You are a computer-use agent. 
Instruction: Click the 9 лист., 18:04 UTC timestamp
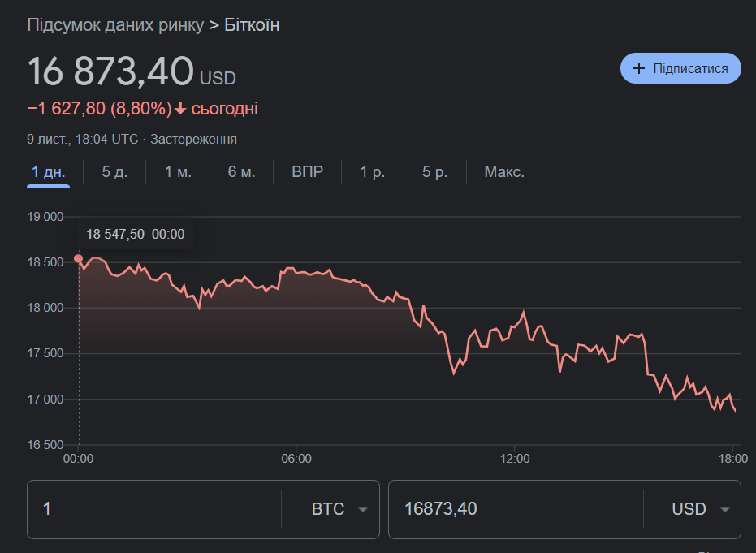[x=83, y=140]
